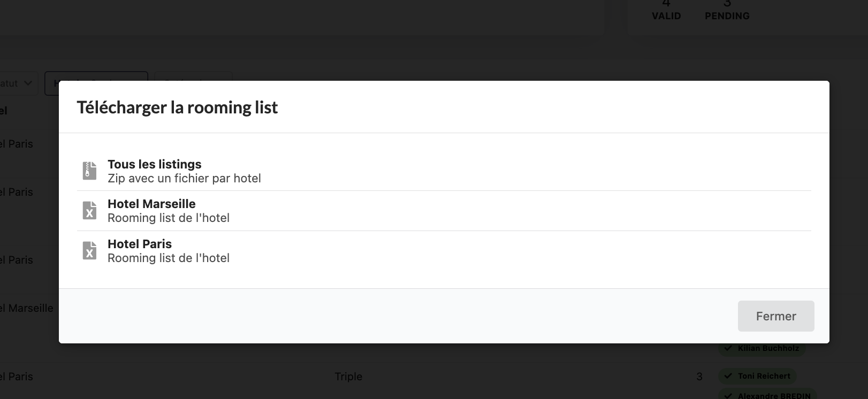Click the Triple room type cell
Viewport: 868px width, 399px height.
pos(348,377)
